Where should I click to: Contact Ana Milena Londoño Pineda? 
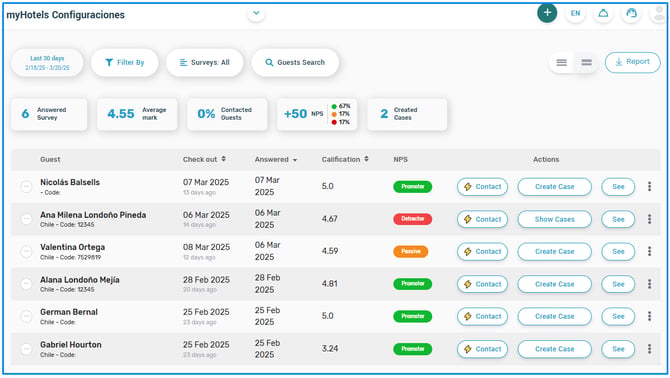482,219
